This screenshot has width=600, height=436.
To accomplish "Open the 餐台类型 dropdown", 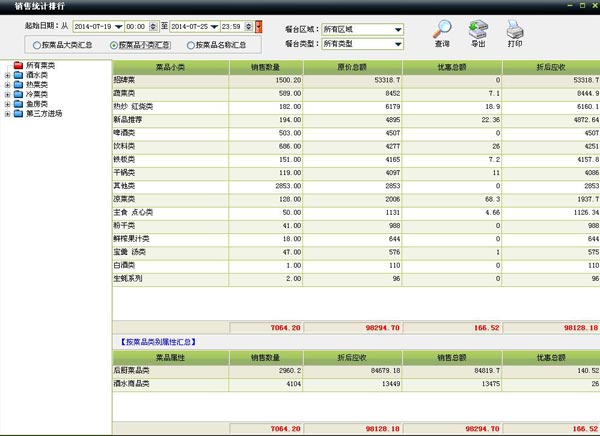I will click(x=397, y=44).
